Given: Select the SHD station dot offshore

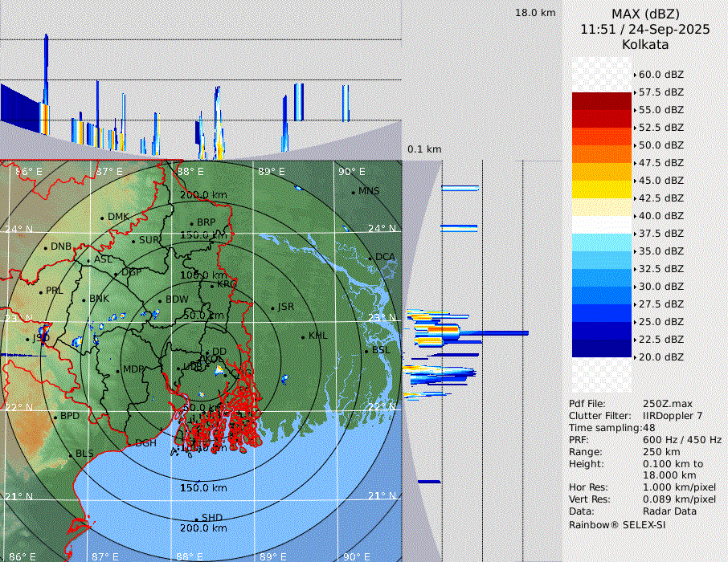Looking at the screenshot, I should pos(196,519).
